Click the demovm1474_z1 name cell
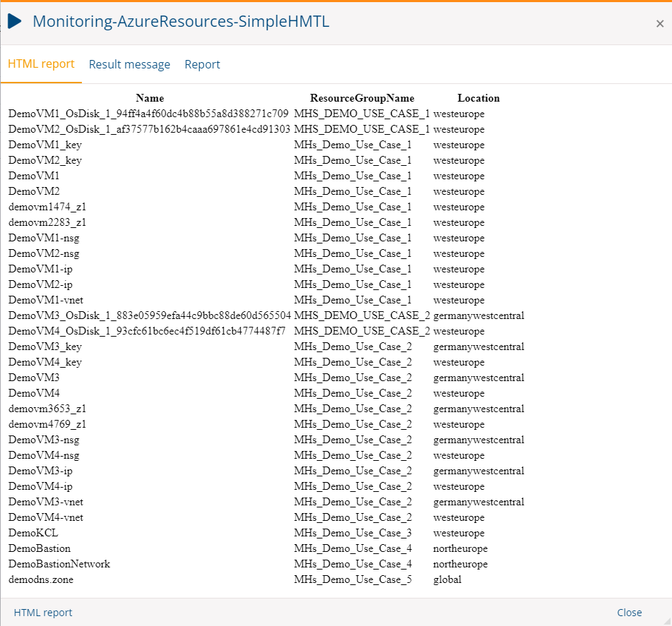 pyautogui.click(x=47, y=207)
